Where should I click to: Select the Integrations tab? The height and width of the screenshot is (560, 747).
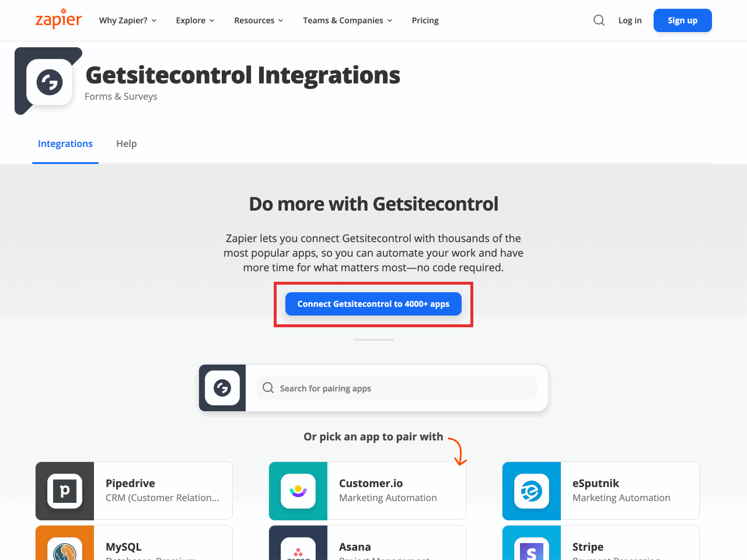[x=65, y=143]
